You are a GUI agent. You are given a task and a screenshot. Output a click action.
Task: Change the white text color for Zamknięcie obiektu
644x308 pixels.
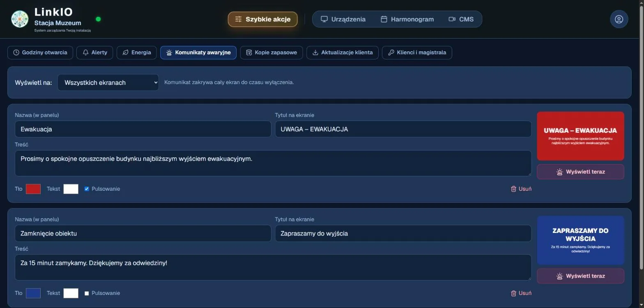pyautogui.click(x=71, y=293)
